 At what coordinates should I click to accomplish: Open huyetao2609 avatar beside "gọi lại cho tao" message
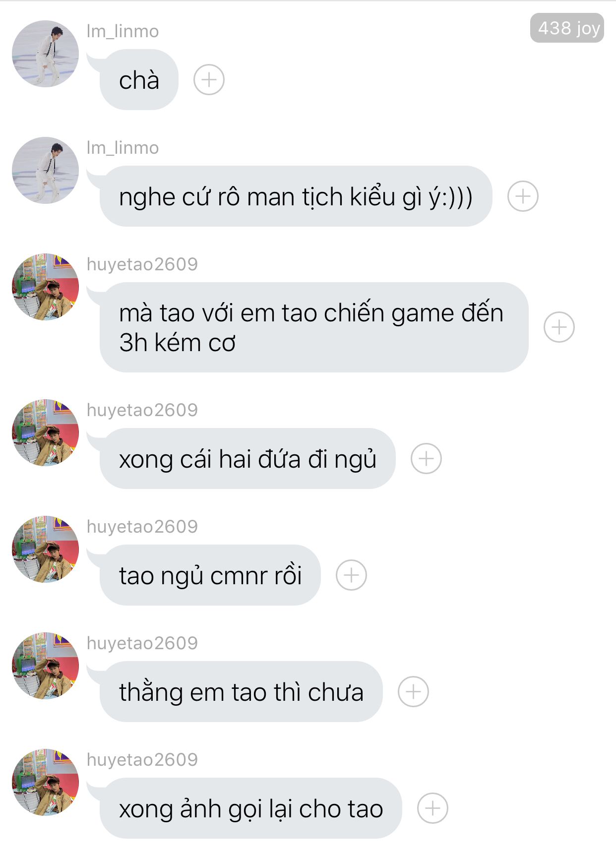coord(45,782)
